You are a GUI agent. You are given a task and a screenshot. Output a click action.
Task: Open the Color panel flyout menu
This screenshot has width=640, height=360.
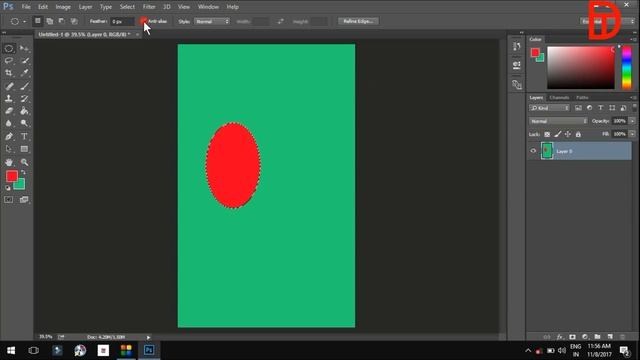tap(633, 40)
